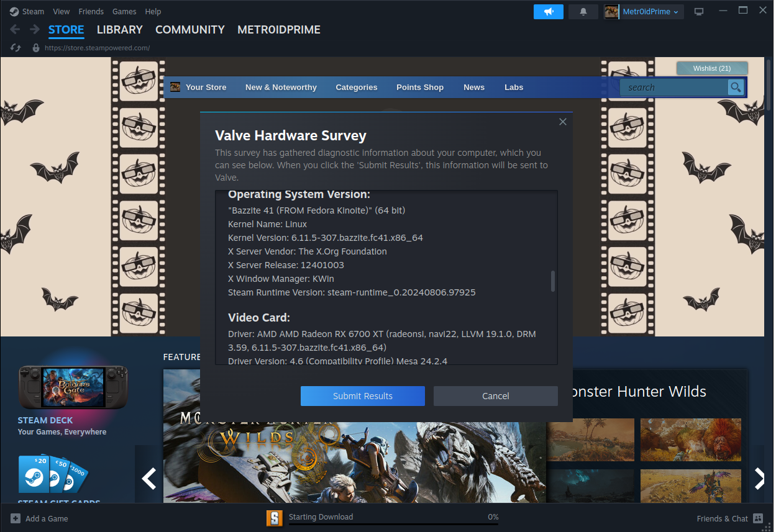Image resolution: width=776 pixels, height=532 pixels.
Task: Click the Big Picture mode monitor icon
Action: point(699,12)
